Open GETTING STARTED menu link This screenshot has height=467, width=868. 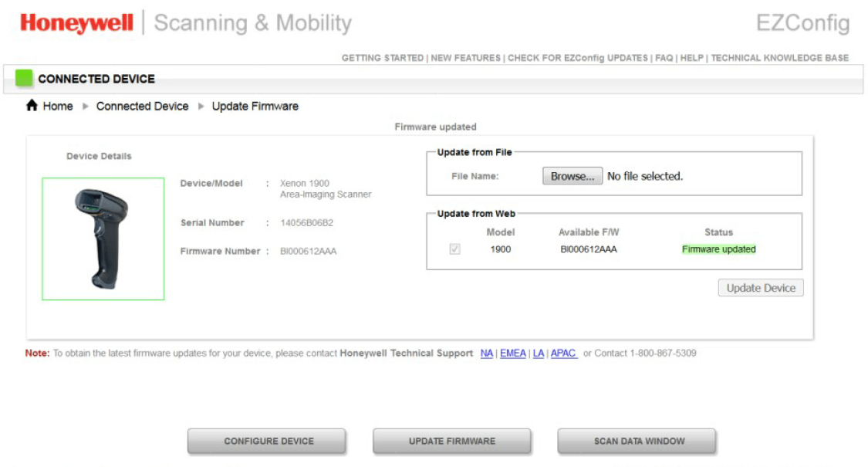coord(383,58)
